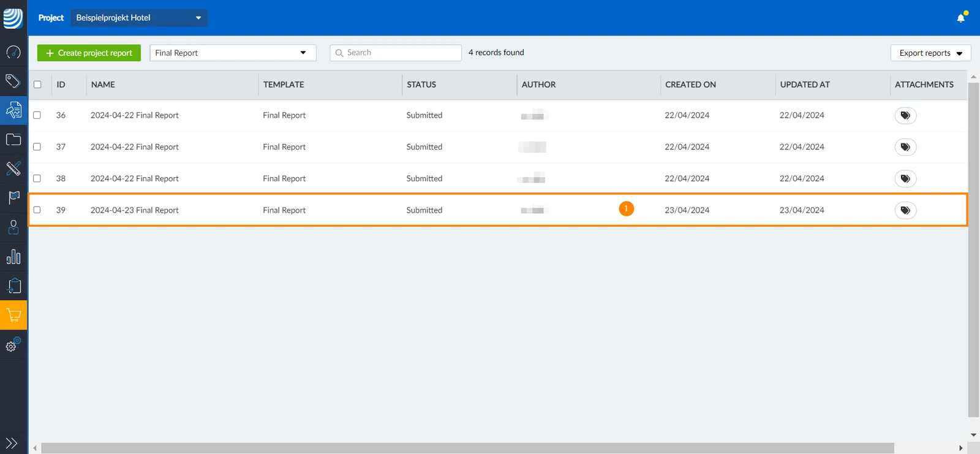The width and height of the screenshot is (980, 454).
Task: Expand the Final Report template dropdown
Action: pyautogui.click(x=233, y=53)
